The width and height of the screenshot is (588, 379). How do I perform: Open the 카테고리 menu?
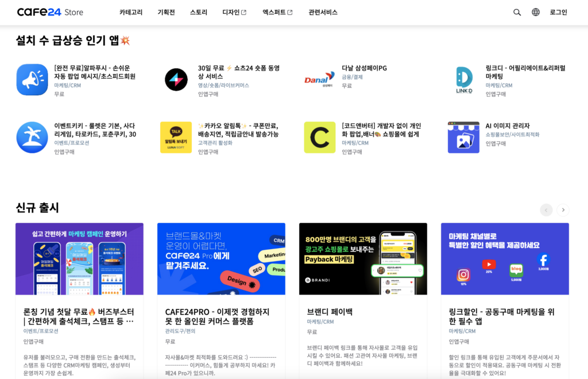point(131,13)
